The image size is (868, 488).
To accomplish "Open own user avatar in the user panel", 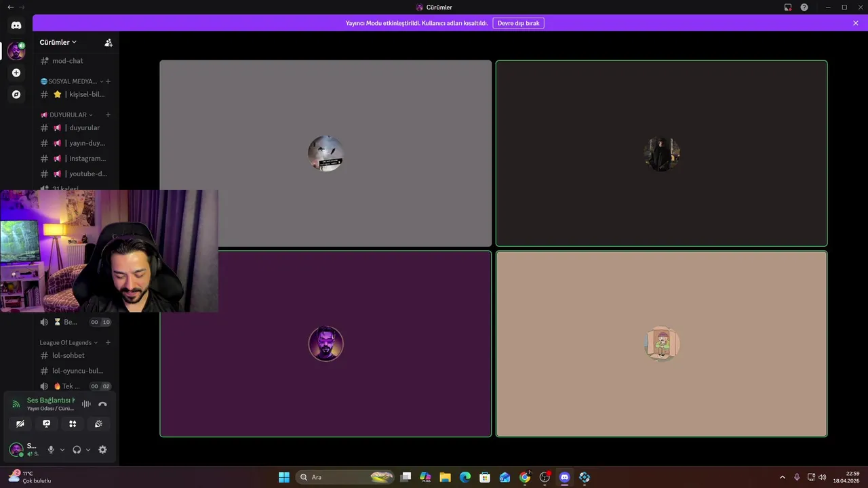I will (16, 449).
